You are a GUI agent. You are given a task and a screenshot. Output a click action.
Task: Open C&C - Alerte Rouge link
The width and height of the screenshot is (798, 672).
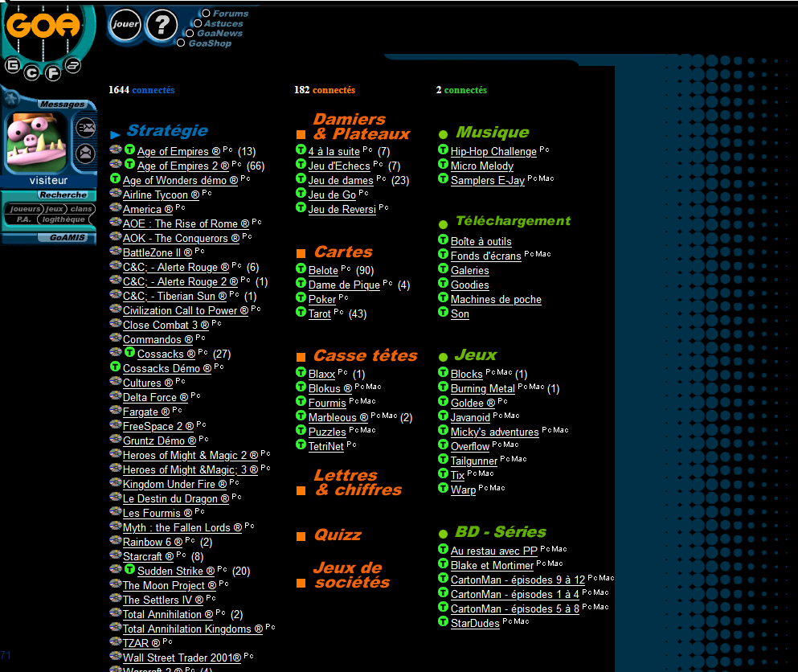click(x=176, y=267)
